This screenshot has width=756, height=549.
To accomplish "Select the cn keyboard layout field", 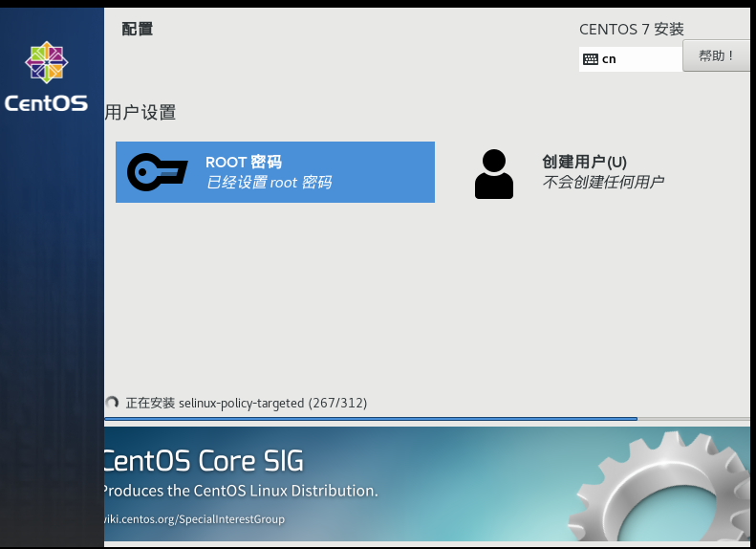I will pos(631,59).
